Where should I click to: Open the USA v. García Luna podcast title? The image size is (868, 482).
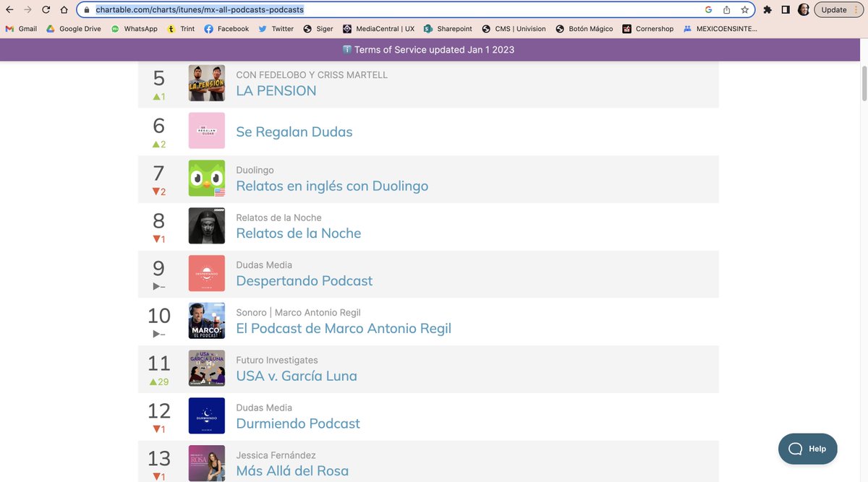click(297, 376)
